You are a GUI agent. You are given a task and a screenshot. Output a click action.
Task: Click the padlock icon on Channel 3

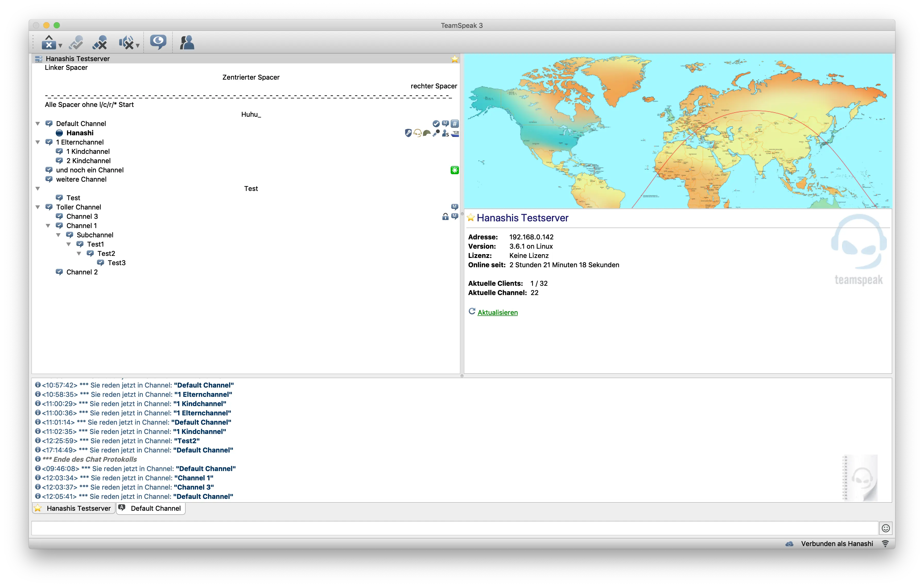445,217
